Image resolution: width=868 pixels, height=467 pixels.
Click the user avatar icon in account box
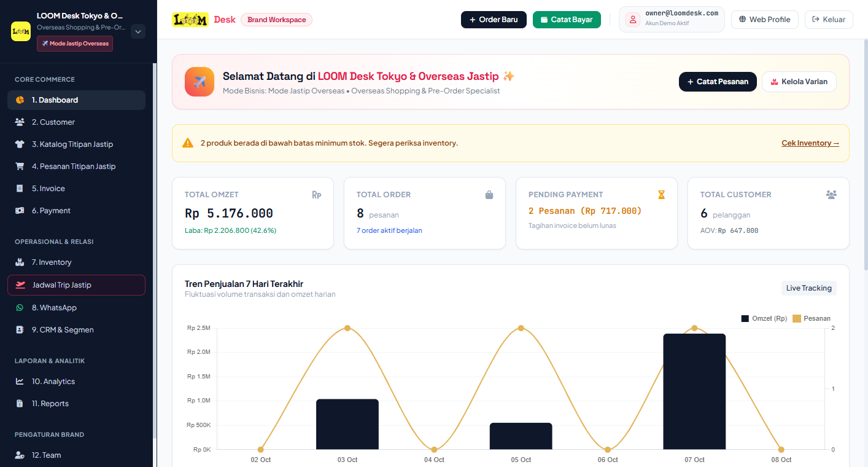coord(633,20)
